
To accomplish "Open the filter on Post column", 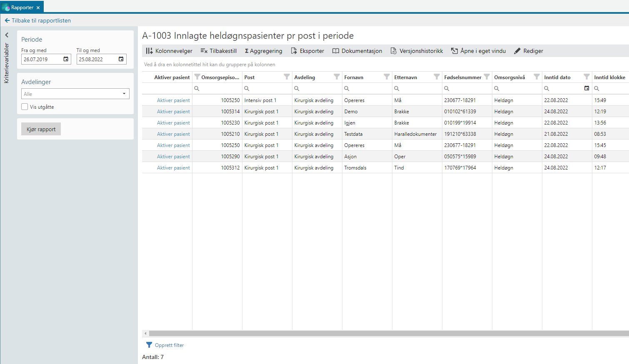I will (x=287, y=77).
